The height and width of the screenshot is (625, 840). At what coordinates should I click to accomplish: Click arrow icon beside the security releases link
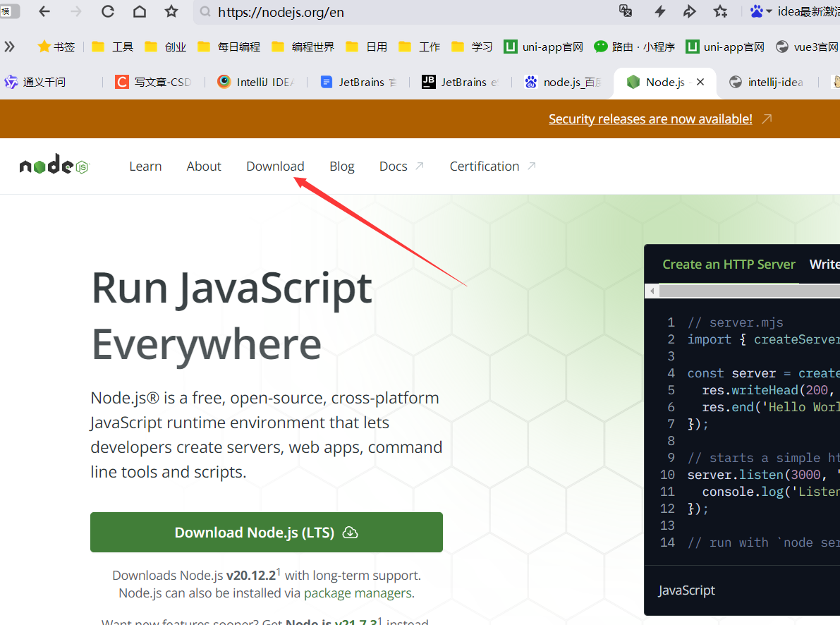767,119
